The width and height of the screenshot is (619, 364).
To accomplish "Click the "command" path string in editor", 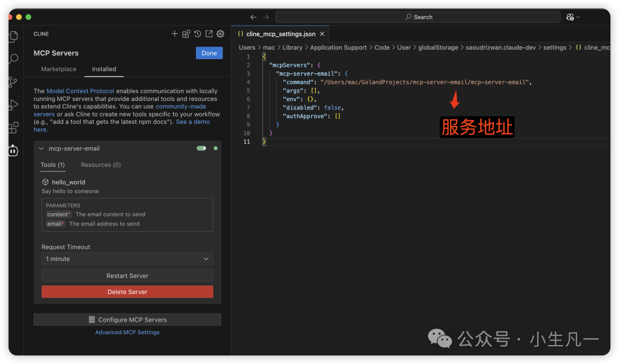I will [x=424, y=82].
